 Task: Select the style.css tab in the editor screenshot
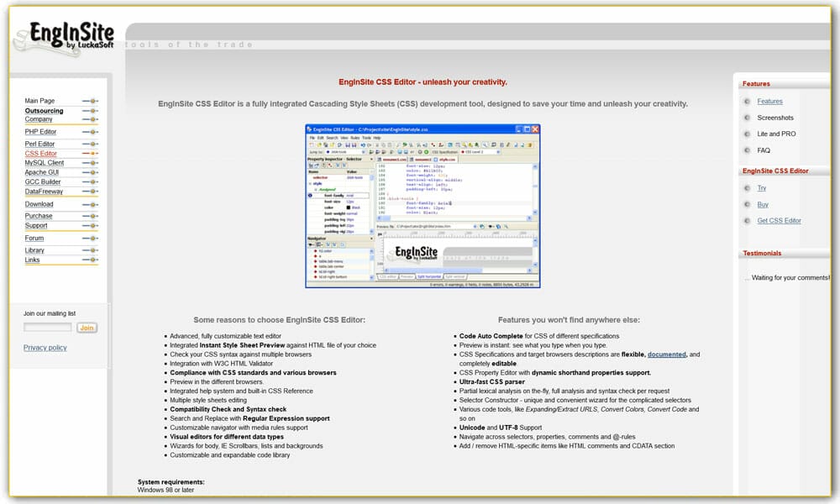click(x=444, y=158)
